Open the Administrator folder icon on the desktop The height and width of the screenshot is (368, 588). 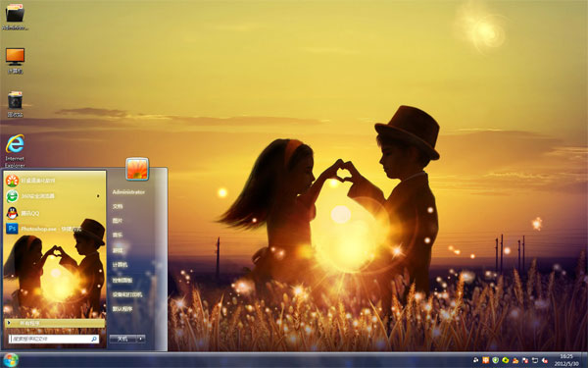(x=15, y=17)
